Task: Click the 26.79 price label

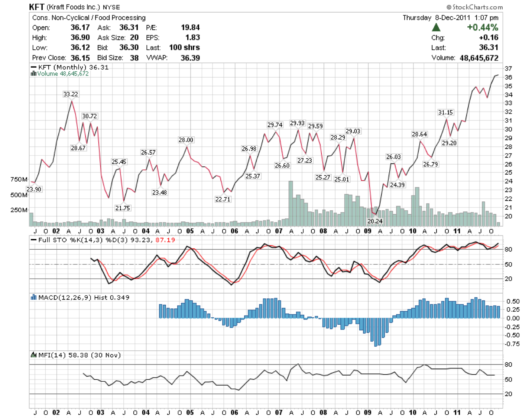Action: point(431,164)
